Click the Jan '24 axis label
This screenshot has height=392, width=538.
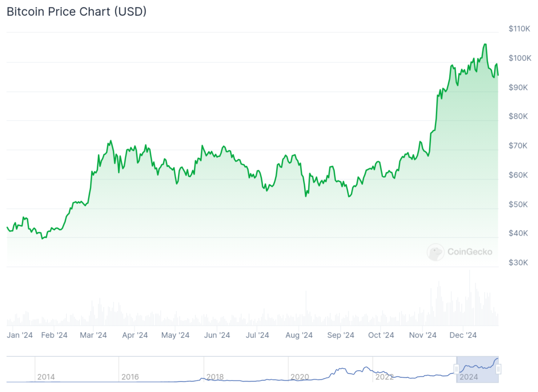tap(19, 335)
